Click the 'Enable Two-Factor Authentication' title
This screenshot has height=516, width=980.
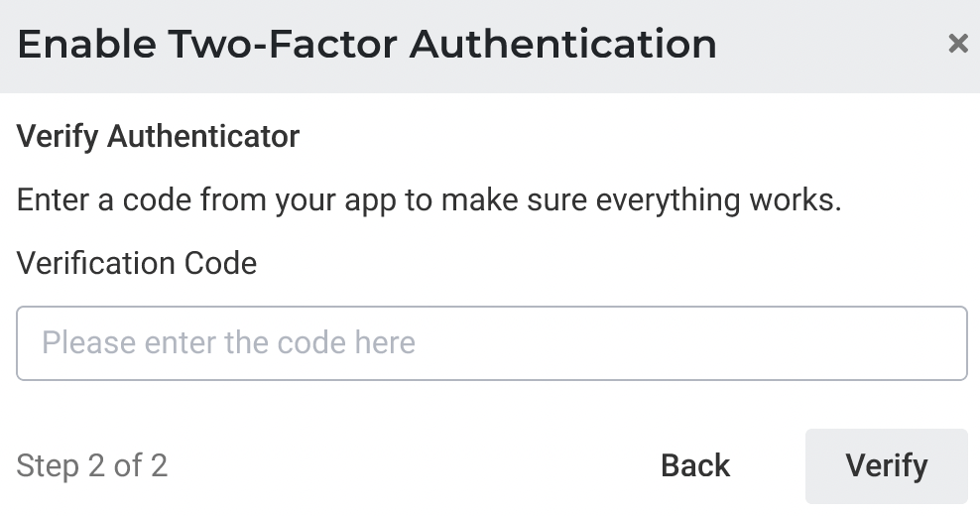[x=367, y=45]
